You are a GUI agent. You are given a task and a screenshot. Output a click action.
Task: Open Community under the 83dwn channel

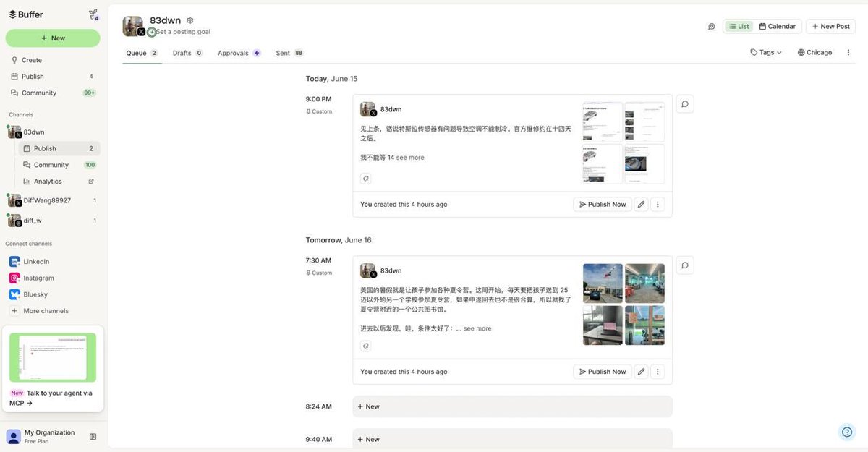point(59,165)
